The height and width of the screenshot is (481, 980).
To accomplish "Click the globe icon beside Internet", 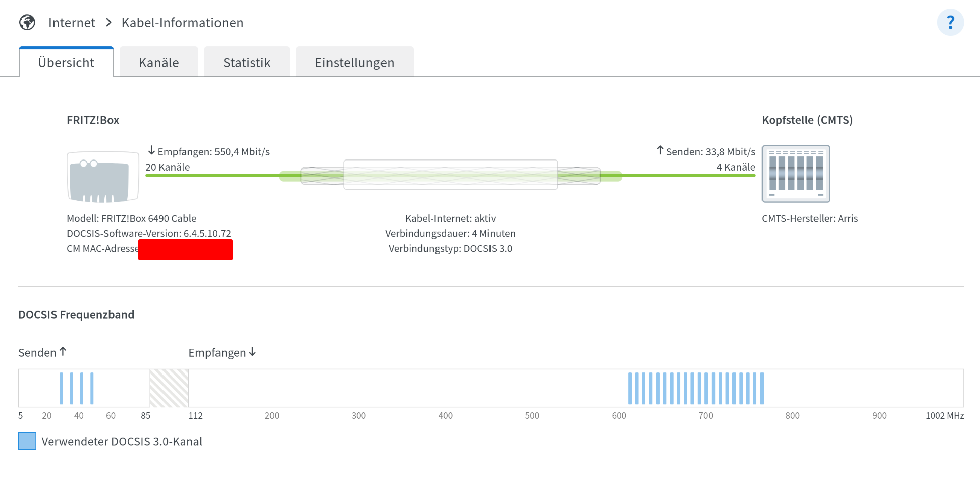I will tap(27, 23).
